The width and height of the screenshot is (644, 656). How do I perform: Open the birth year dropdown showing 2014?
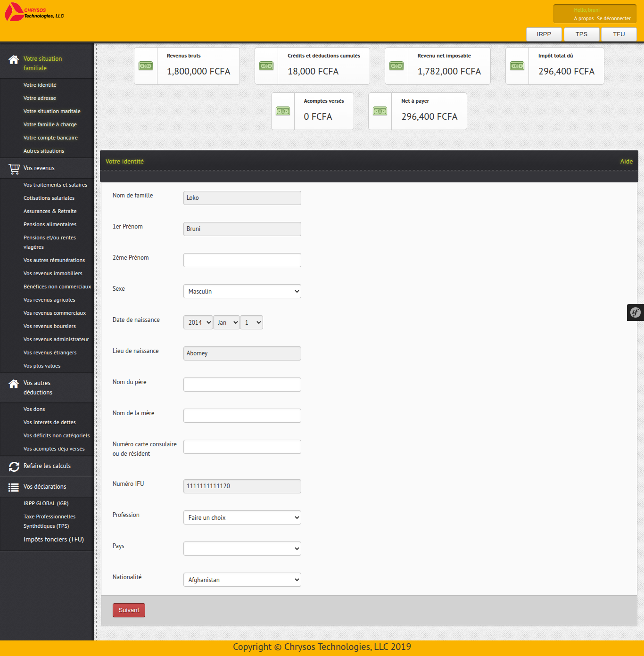[x=198, y=322]
